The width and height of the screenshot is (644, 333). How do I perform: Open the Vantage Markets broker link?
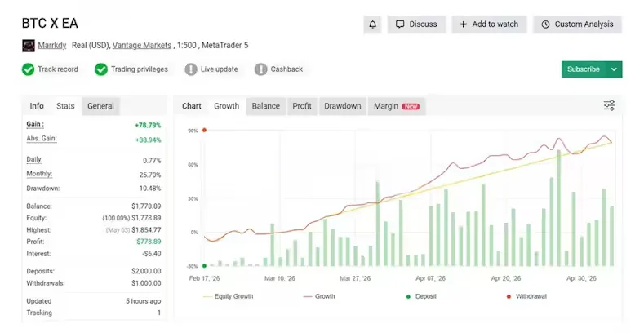pos(142,45)
